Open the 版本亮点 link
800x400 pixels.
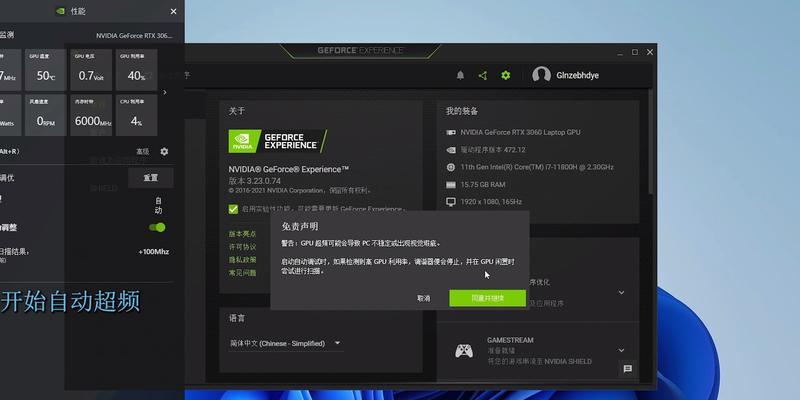242,234
